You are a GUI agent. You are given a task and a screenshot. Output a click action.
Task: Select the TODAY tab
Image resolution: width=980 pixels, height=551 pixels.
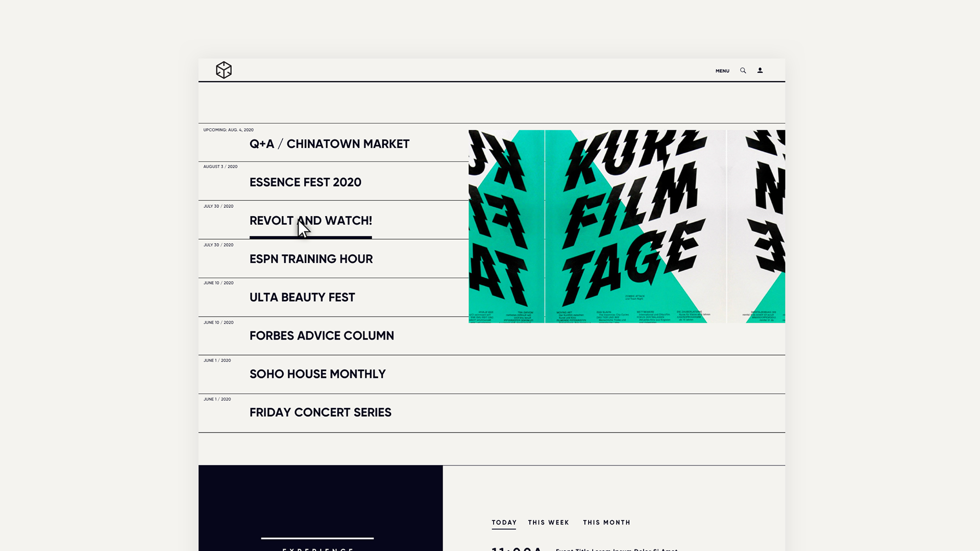[504, 522]
